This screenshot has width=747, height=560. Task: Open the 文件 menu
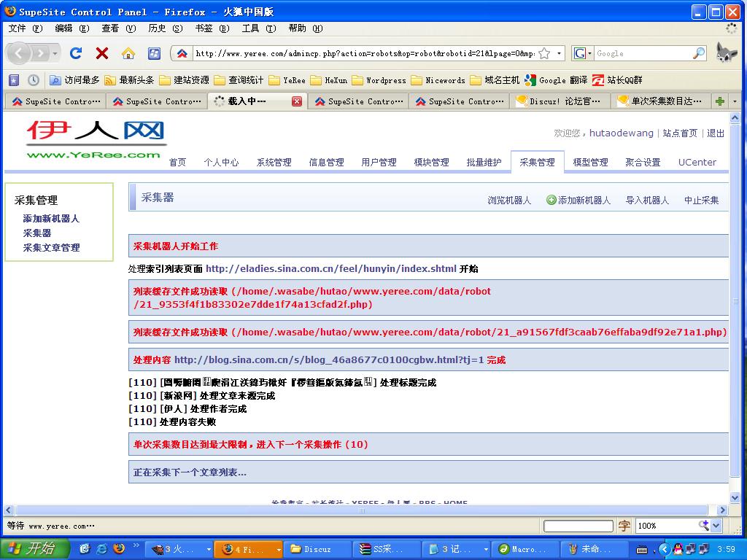[26, 28]
